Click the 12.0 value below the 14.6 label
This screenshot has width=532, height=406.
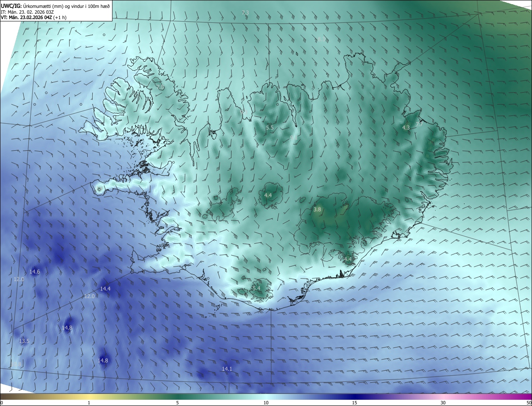tap(19, 279)
